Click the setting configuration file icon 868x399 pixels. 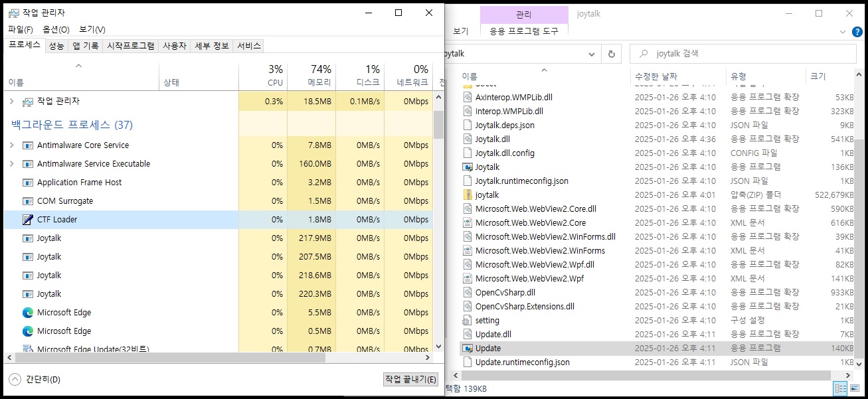click(467, 321)
